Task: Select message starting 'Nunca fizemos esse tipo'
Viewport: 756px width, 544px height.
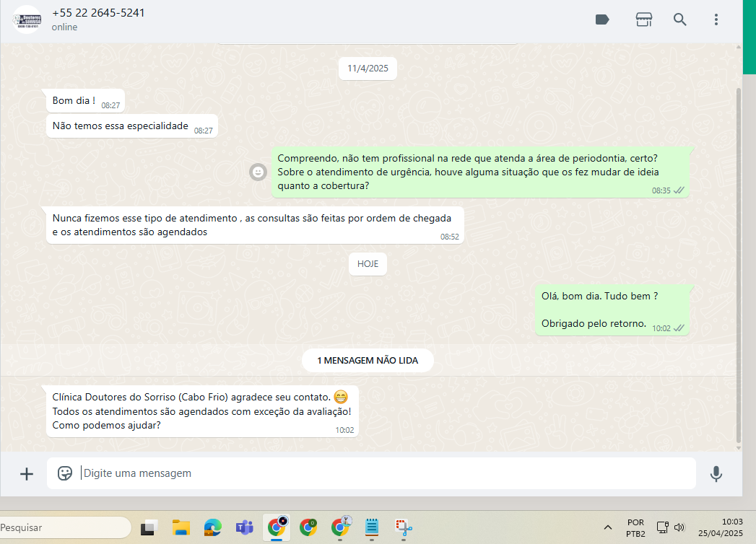Action: point(255,226)
